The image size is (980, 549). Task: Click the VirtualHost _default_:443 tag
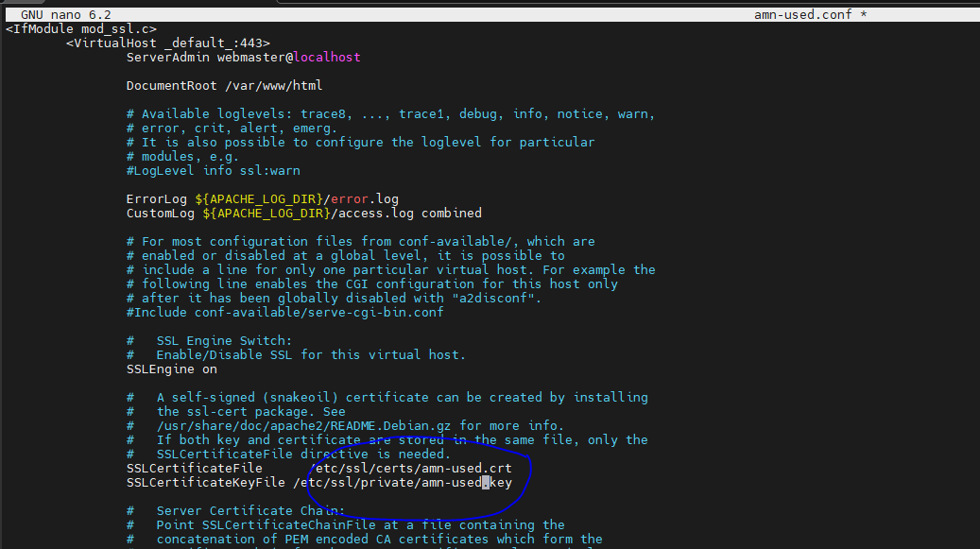(x=168, y=43)
